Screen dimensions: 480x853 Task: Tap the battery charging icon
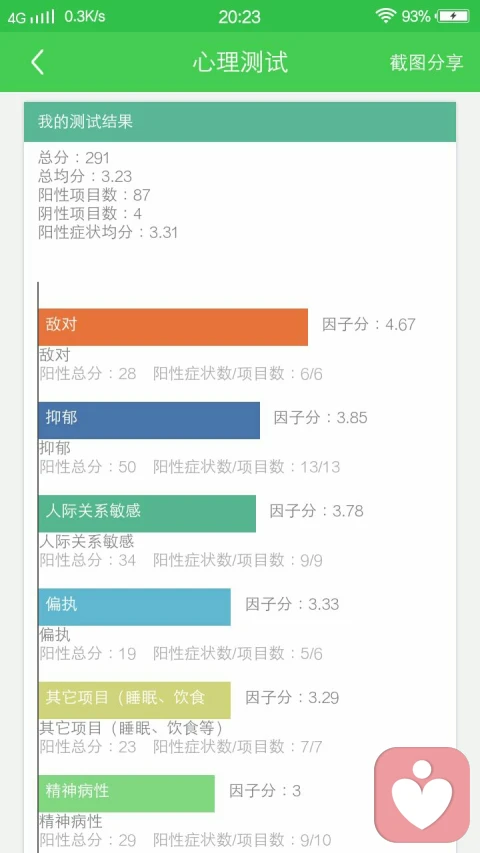coord(453,16)
